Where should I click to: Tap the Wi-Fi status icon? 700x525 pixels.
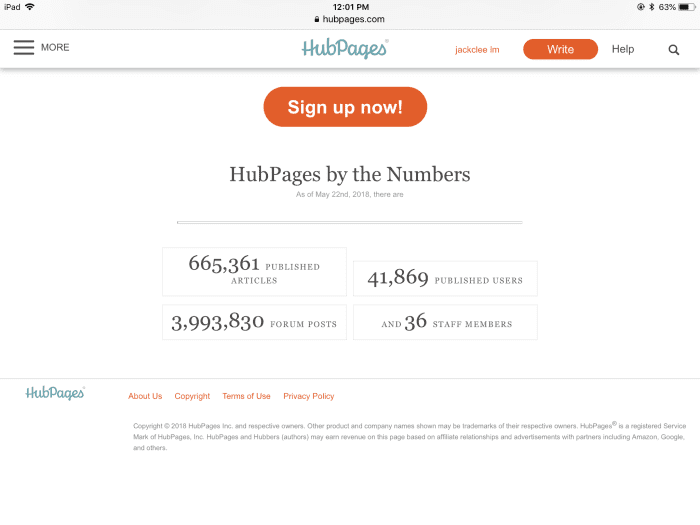tap(30, 7)
